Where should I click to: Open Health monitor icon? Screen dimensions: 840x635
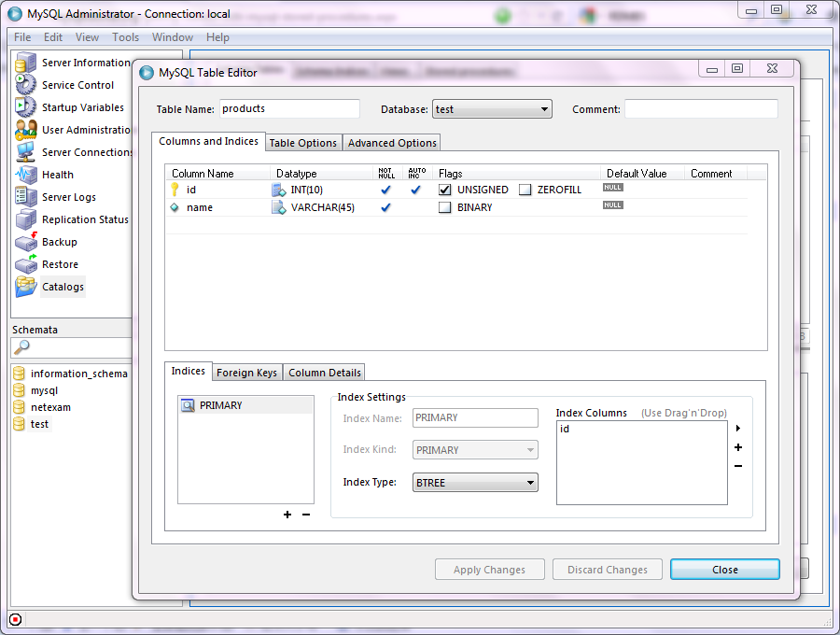[25, 175]
